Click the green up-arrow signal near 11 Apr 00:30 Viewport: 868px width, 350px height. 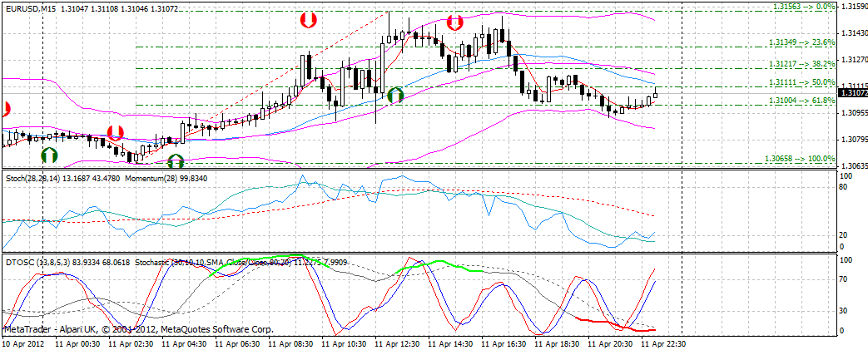click(x=49, y=155)
